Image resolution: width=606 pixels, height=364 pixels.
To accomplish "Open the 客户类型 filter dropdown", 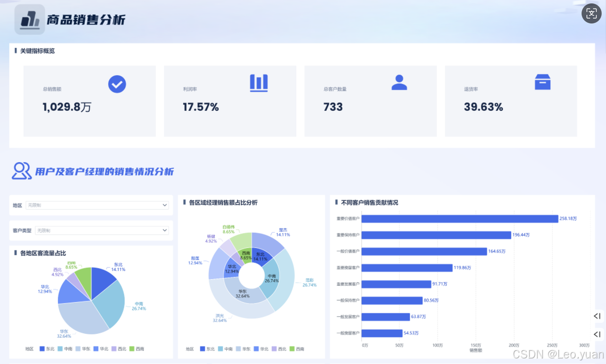I will 102,230.
